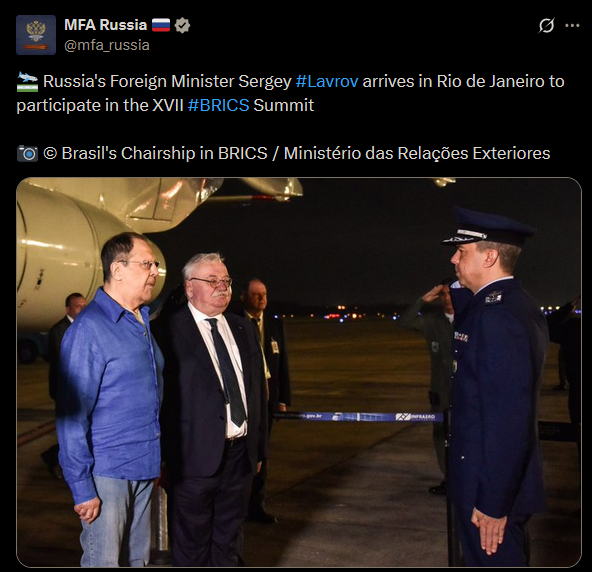Follow the #Lavrov hashtag
The image size is (592, 572).
[327, 82]
